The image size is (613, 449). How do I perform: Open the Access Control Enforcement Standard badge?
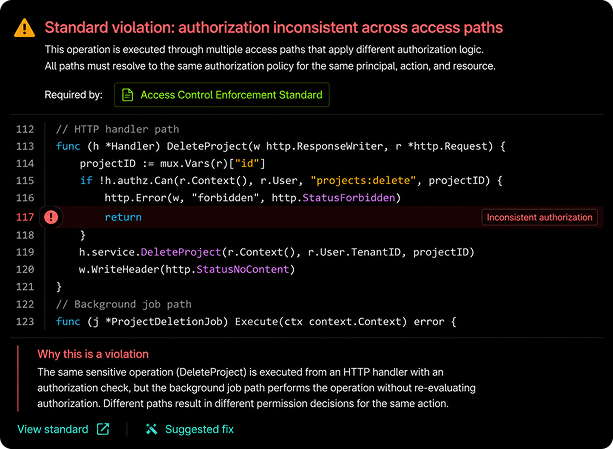click(x=222, y=95)
